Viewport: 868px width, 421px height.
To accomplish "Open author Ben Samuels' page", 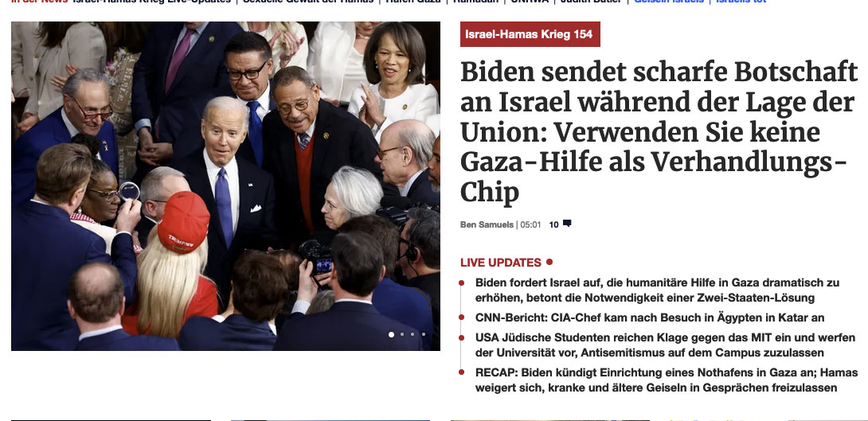I will click(487, 224).
